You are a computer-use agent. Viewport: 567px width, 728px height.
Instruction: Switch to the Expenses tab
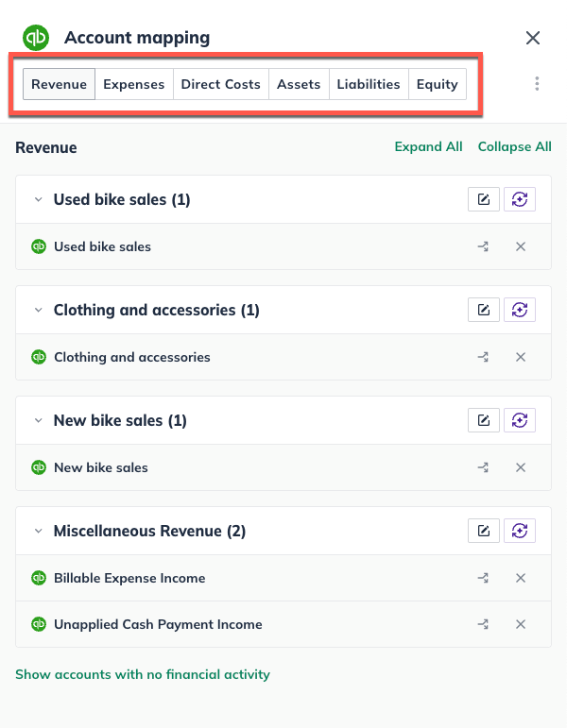point(134,84)
